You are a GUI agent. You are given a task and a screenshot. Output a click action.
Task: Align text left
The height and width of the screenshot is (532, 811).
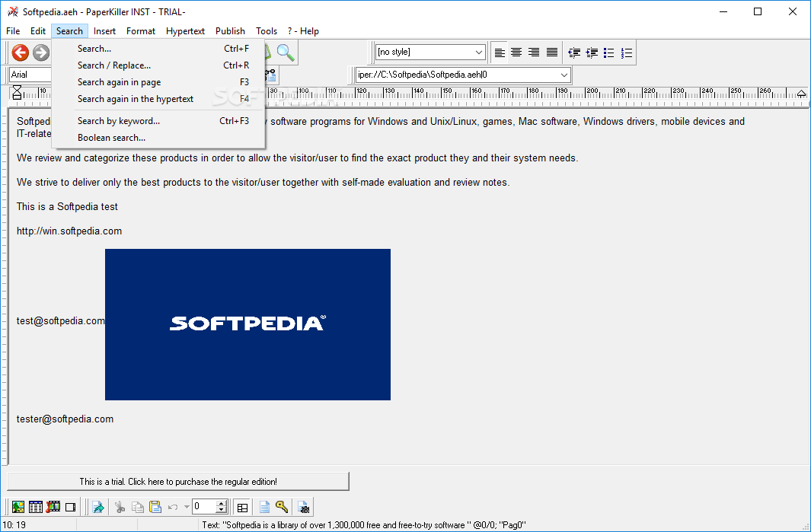[x=500, y=53]
